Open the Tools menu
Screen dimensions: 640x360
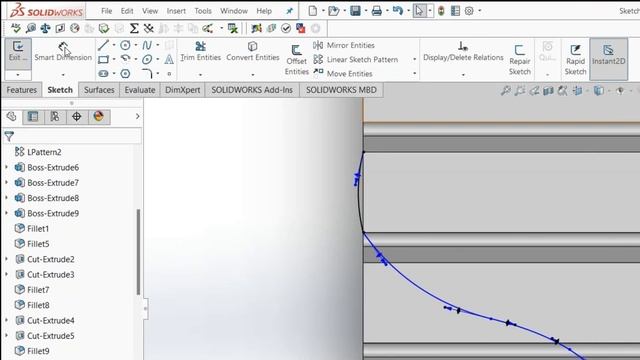(x=203, y=11)
